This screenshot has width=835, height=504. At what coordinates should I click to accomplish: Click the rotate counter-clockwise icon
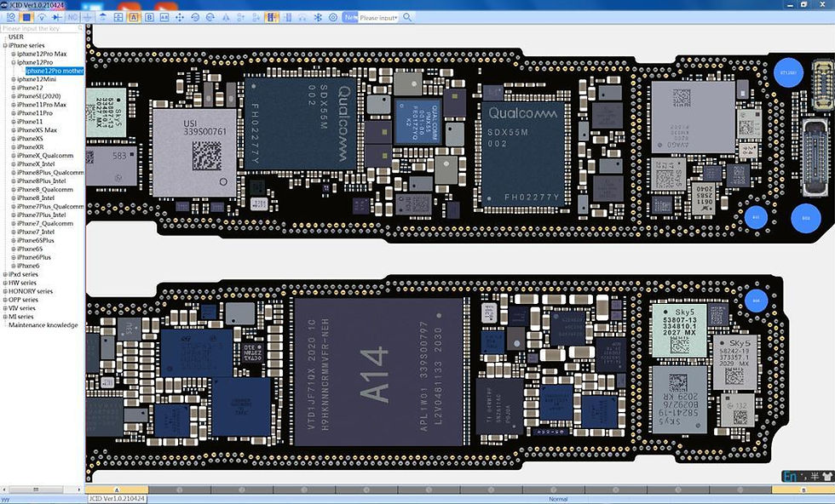coord(195,18)
